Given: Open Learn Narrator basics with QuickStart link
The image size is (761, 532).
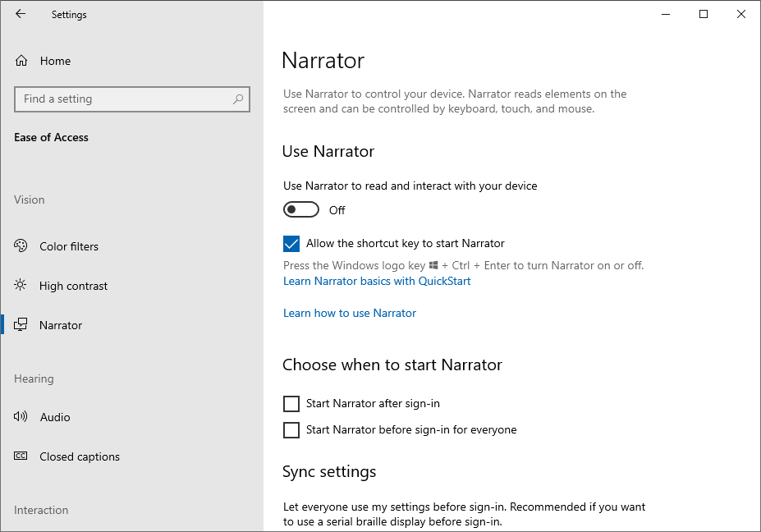Looking at the screenshot, I should (377, 281).
